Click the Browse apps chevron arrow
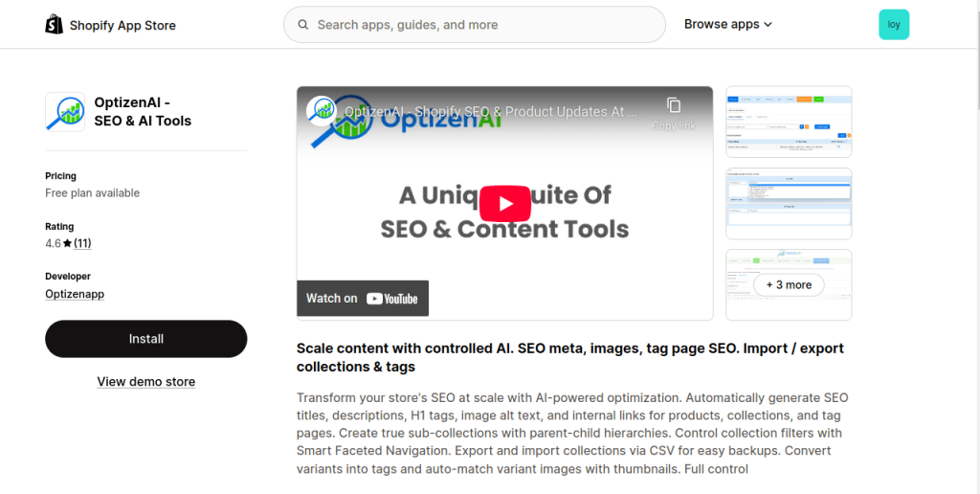This screenshot has height=494, width=980. (x=768, y=24)
